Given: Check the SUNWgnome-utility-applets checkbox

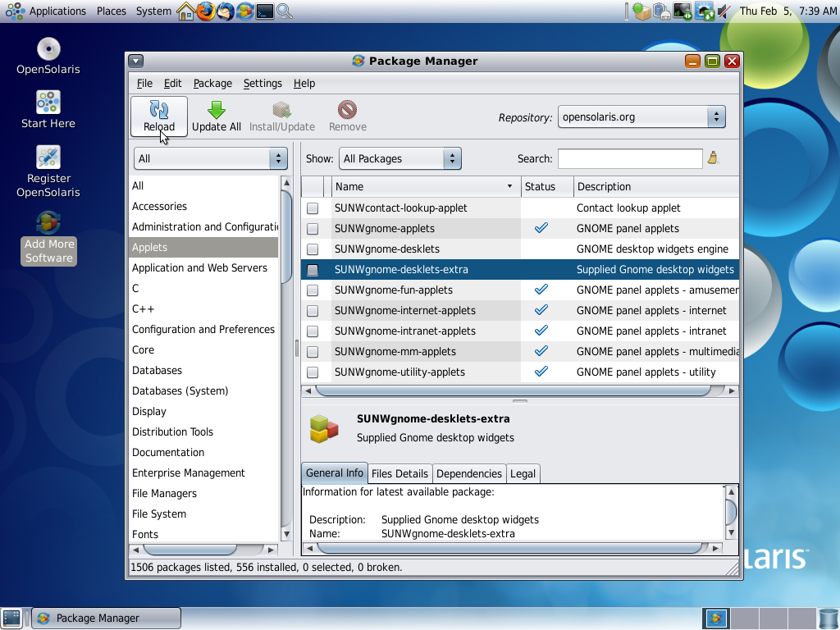Looking at the screenshot, I should 313,372.
